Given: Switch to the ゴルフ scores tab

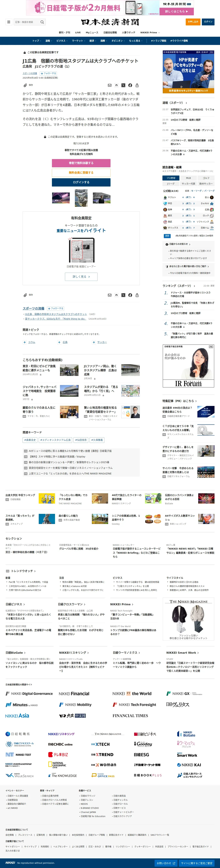Looking at the screenshot, I should point(206,178).
